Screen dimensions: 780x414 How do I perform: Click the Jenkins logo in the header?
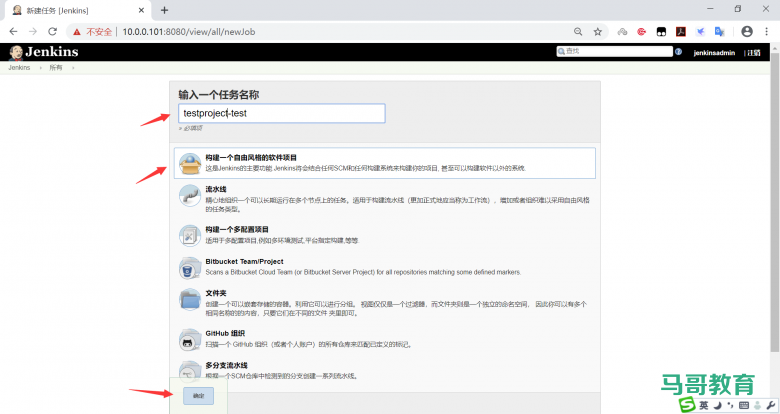pyautogui.click(x=44, y=52)
